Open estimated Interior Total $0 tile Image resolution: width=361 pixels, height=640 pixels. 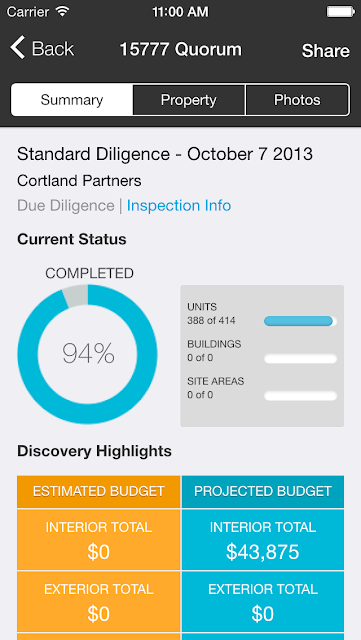pyautogui.click(x=98, y=540)
